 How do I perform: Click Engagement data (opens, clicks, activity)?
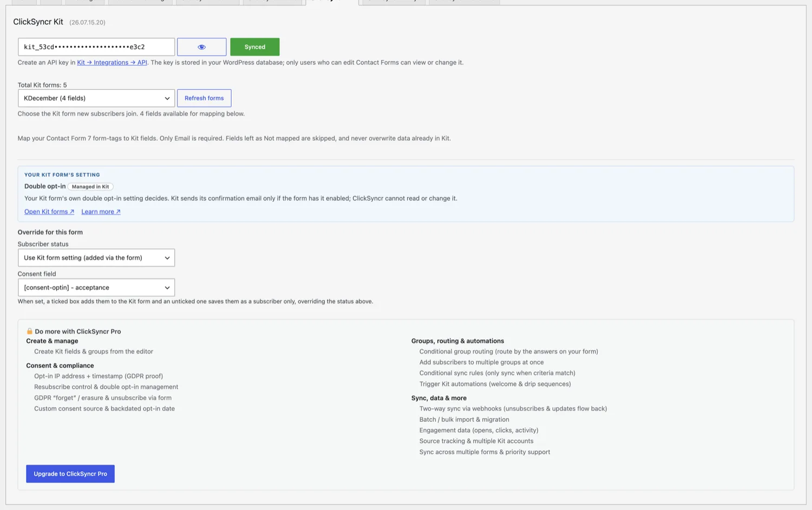pyautogui.click(x=479, y=430)
